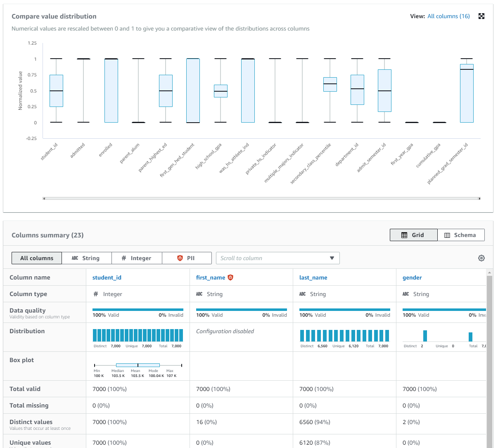This screenshot has width=498, height=448.
Task: Filter columns by String type
Action: 87,258
